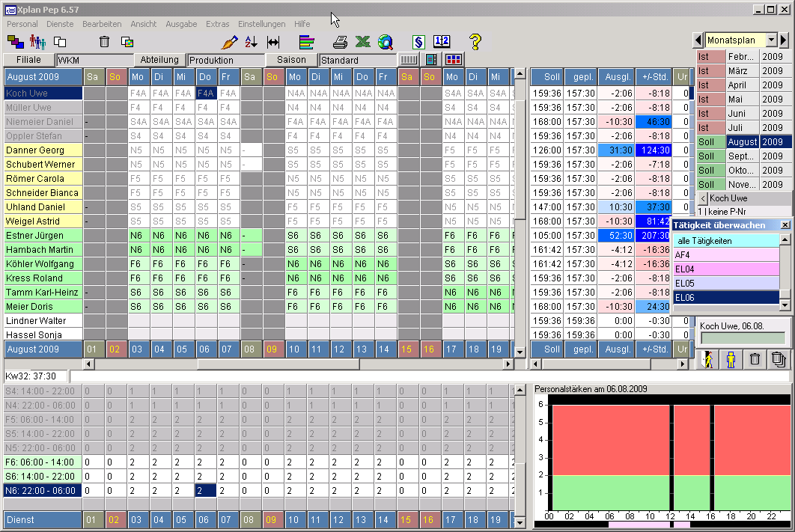Click the yellow person figure icon
Screen dimensions: 795x532
tap(731, 360)
